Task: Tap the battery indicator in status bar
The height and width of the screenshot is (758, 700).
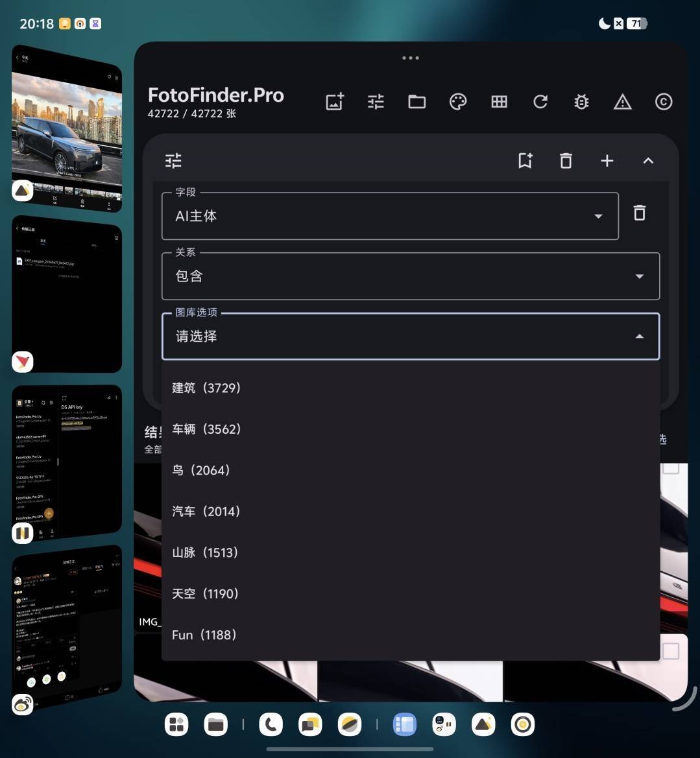Action: (636, 23)
